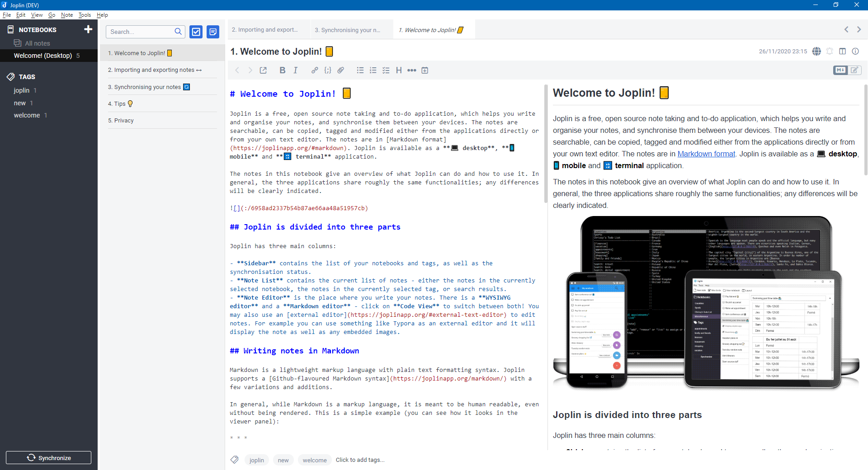Viewport: 868px width, 470px height.
Task: Apply bold formatting
Action: coord(283,70)
